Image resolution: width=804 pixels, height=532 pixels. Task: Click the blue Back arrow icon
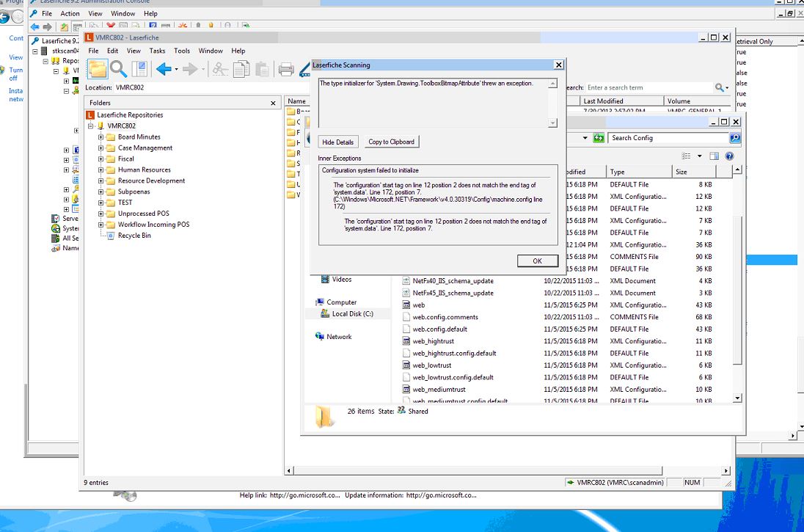(163, 70)
